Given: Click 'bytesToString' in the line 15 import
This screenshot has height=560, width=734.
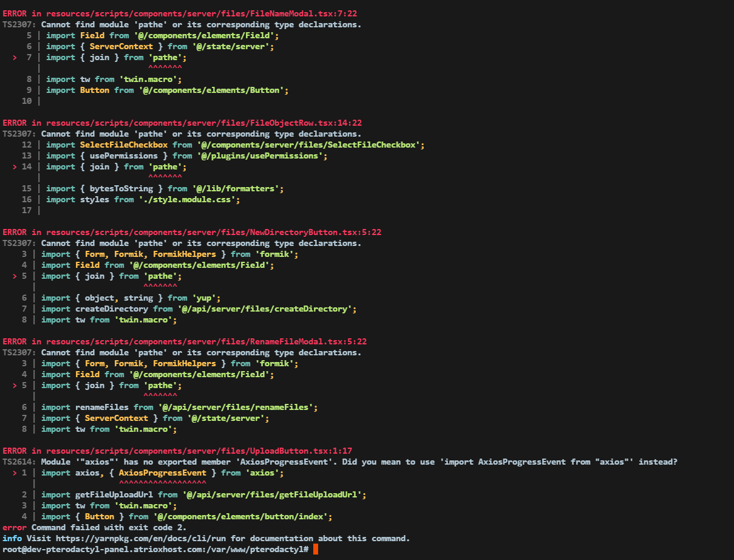Looking at the screenshot, I should click(121, 188).
